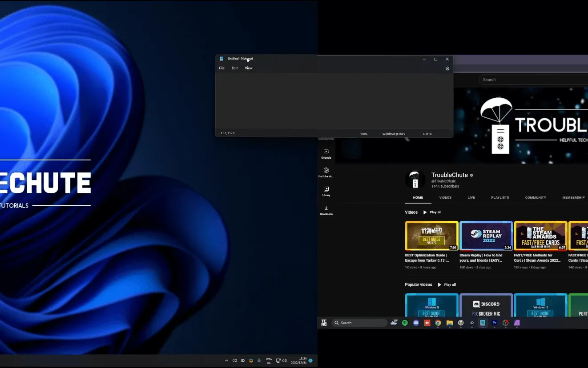Click the iD app icon on the inner taskbar

tap(472, 323)
